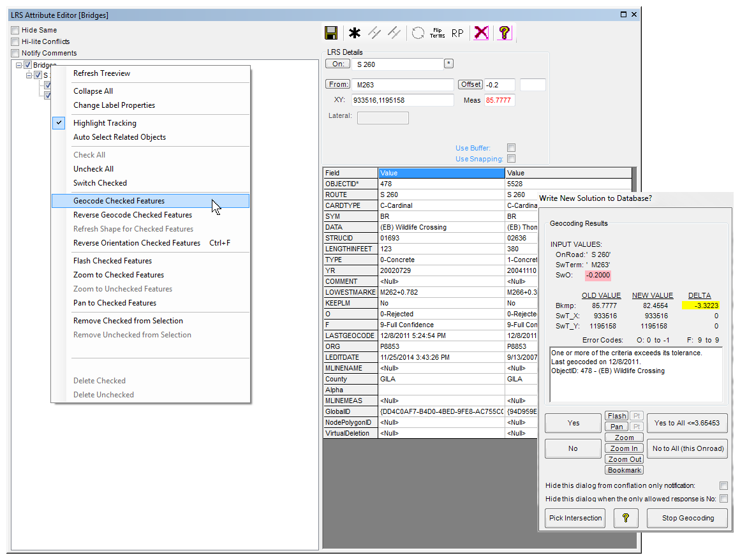Click the Offset value field showing -0.2

pyautogui.click(x=500, y=85)
